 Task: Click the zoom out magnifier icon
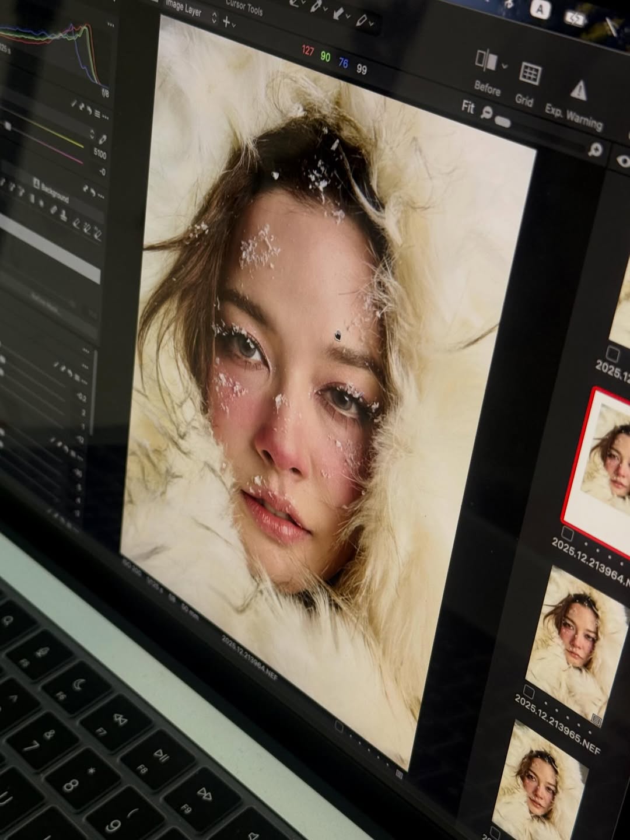(487, 113)
